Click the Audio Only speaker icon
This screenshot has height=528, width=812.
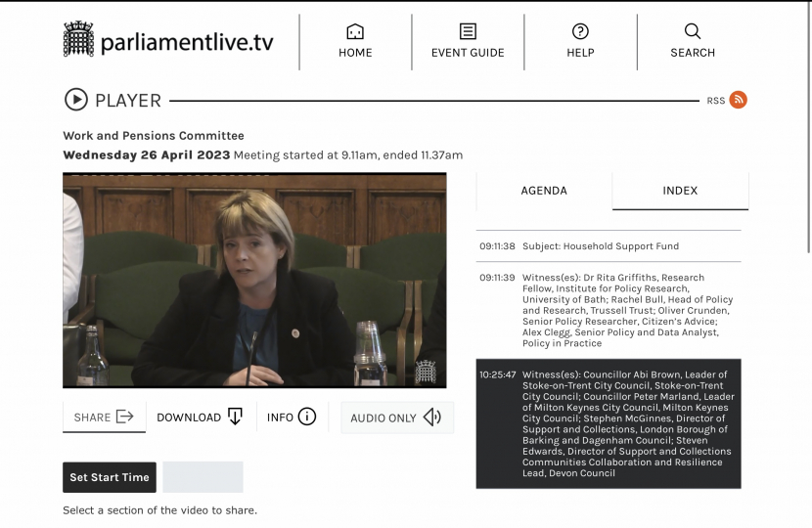431,418
